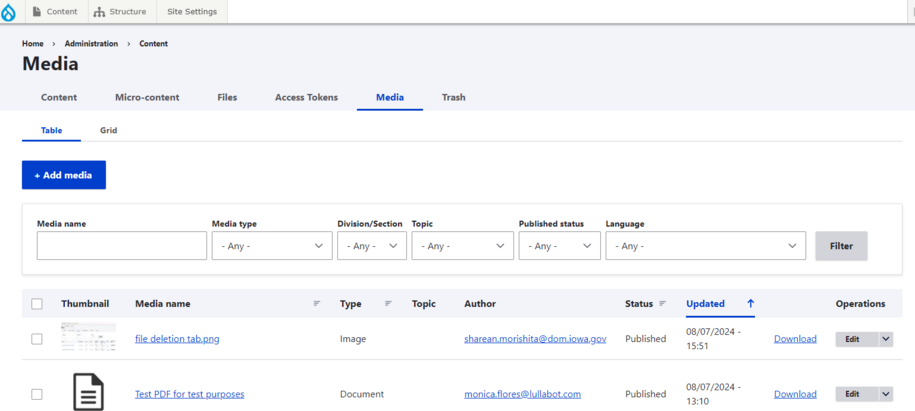
Task: Click the Media name sort icon
Action: pos(317,304)
